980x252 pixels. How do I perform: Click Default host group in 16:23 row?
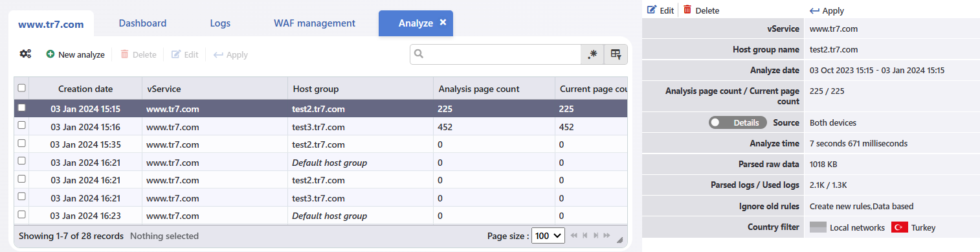point(329,216)
